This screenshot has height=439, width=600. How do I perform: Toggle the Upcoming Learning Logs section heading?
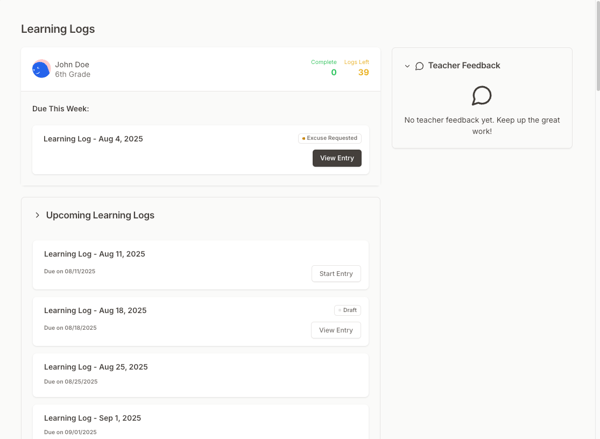(100, 215)
